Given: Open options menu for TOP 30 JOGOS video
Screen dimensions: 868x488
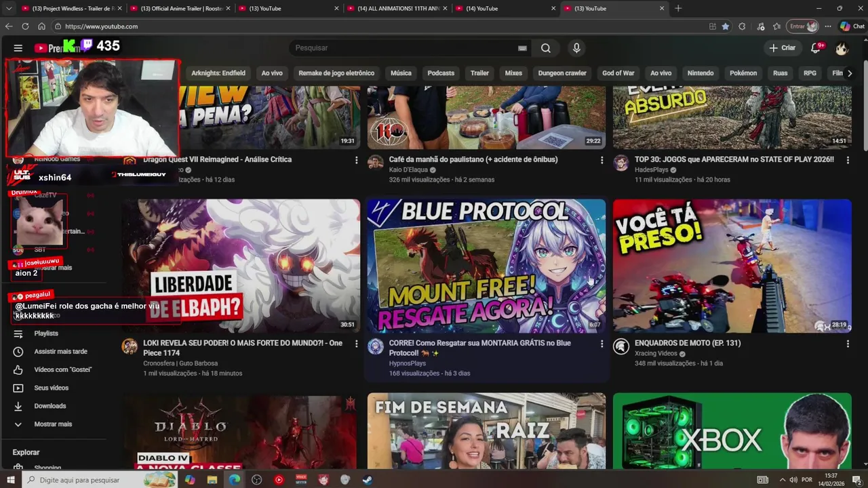Looking at the screenshot, I should 848,160.
